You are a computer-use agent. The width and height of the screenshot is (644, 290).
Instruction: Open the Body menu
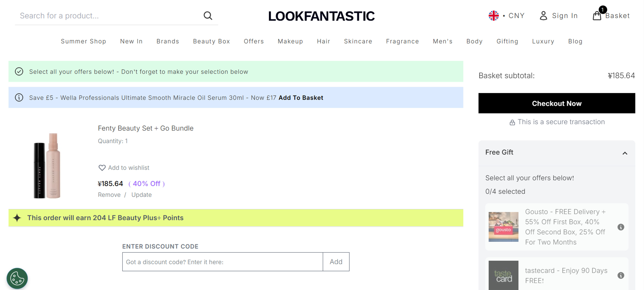pyautogui.click(x=474, y=41)
